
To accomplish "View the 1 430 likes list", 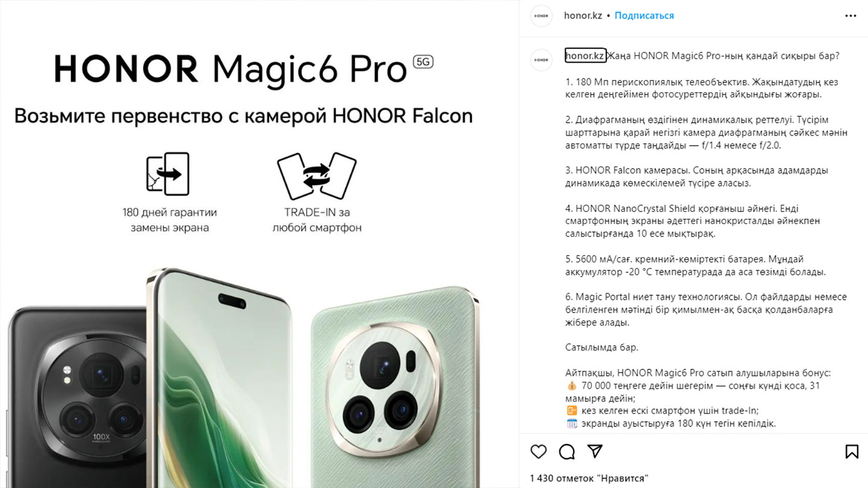I will pos(588,478).
